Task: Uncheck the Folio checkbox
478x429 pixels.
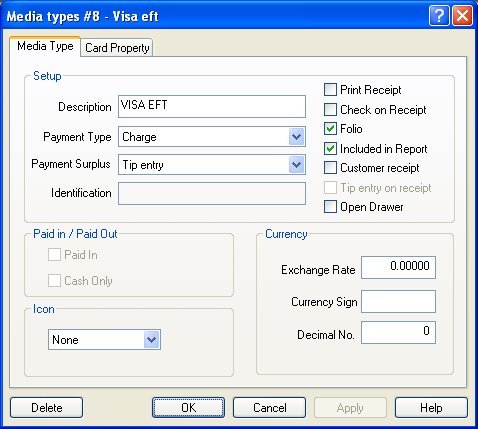Action: point(330,129)
